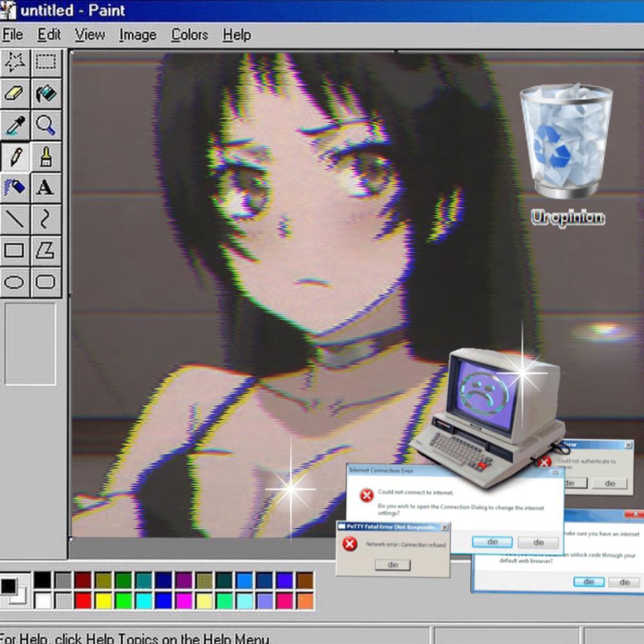Select the dark purple swatch
Viewport: 644px width, 644px height.
tap(184, 580)
